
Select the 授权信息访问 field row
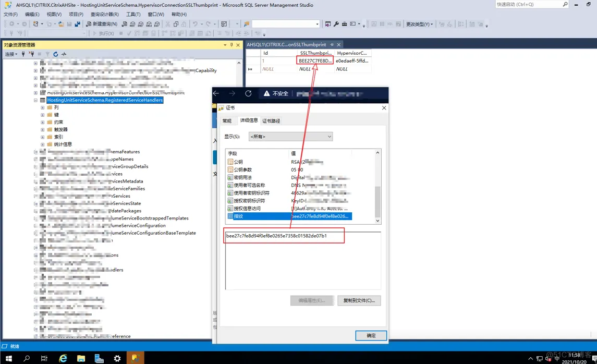click(289, 209)
